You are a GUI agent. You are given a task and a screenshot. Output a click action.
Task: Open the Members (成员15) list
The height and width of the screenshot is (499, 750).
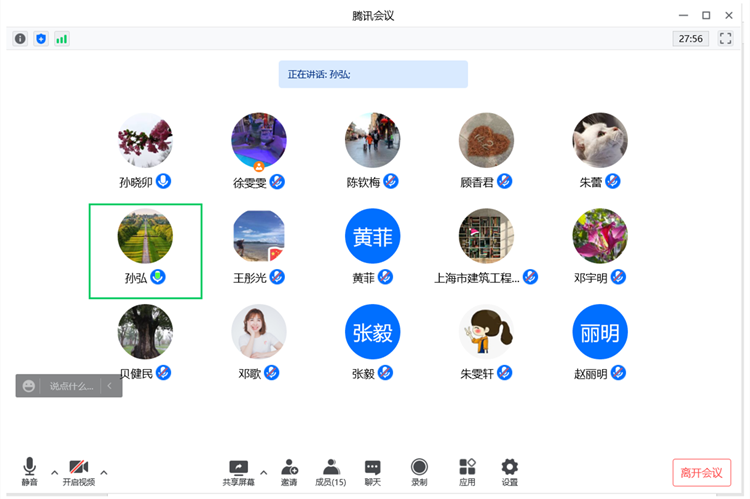pyautogui.click(x=331, y=473)
